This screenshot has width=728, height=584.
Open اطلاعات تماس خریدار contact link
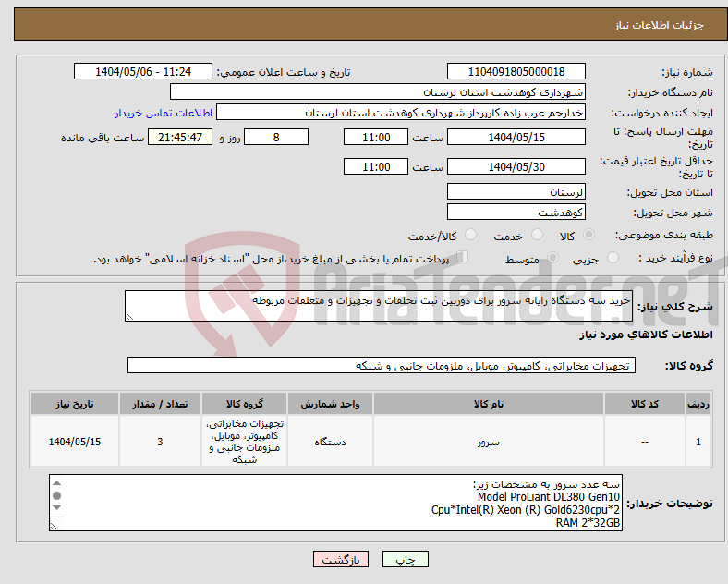pos(164,113)
